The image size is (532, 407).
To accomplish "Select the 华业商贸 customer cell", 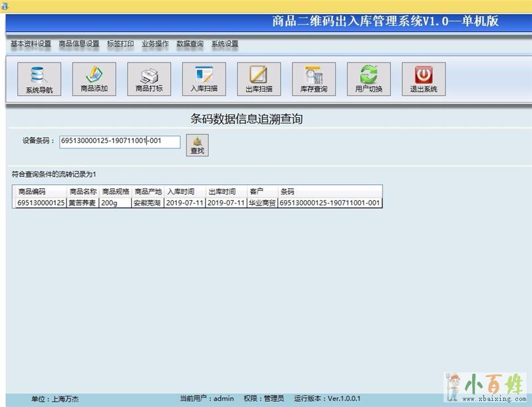I will [x=261, y=203].
